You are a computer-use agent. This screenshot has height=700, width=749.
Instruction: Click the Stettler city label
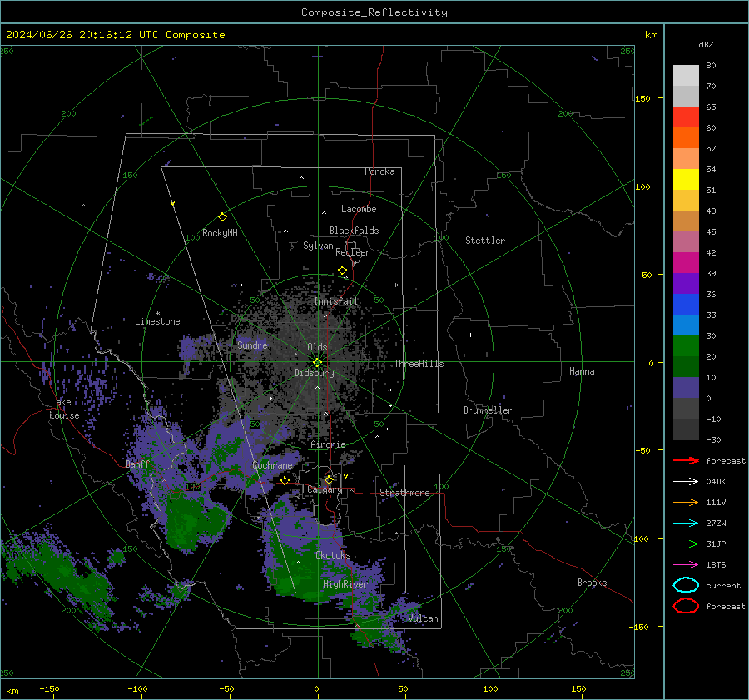point(485,241)
